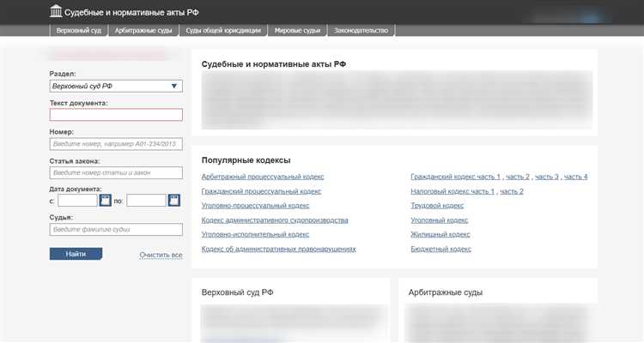644x343 pixels.
Task: Expand the Раздел dropdown arrow
Action: 173,86
